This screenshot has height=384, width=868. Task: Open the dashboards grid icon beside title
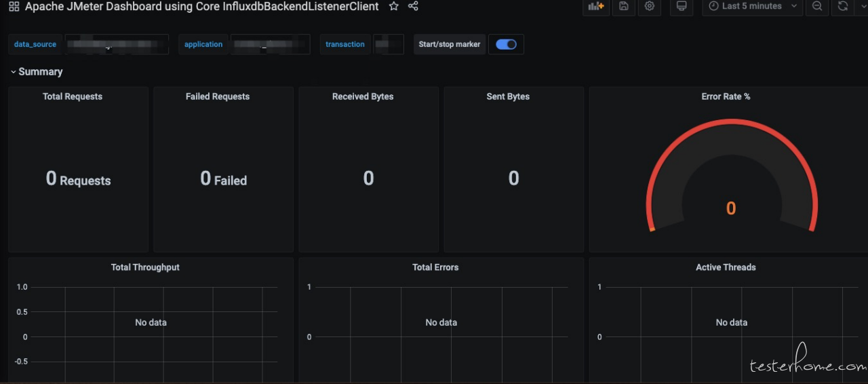point(14,7)
